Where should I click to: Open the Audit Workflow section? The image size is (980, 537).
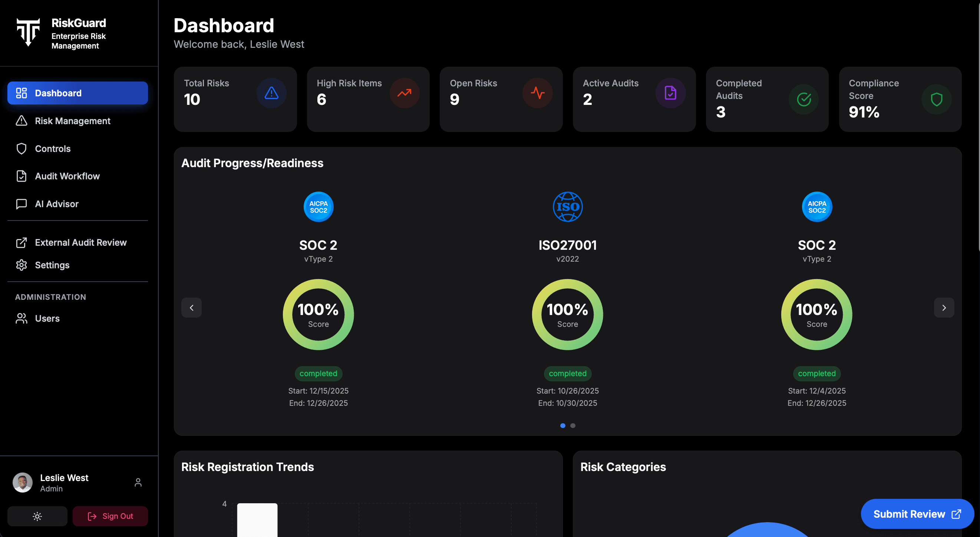point(77,176)
